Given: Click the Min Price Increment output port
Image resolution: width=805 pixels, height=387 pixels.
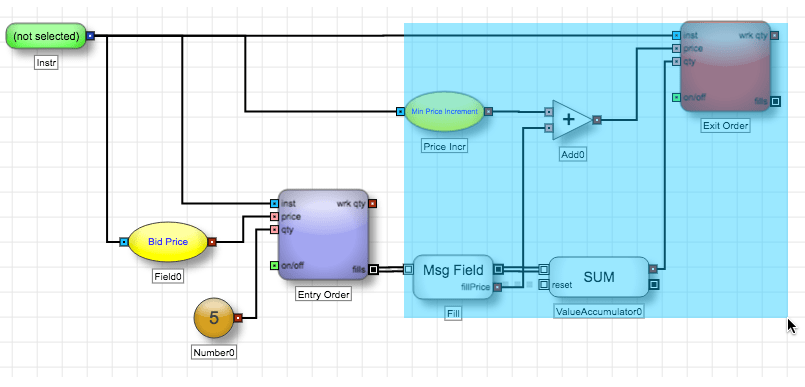Looking at the screenshot, I should point(488,111).
